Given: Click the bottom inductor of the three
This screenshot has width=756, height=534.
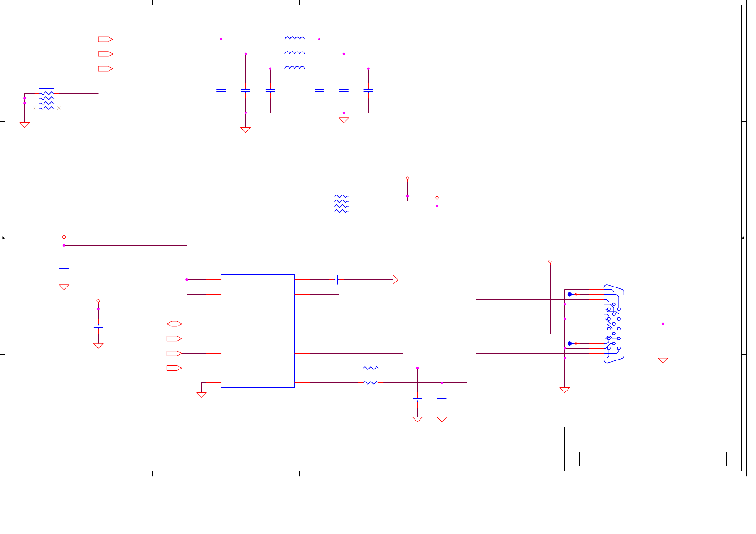Looking at the screenshot, I should (295, 68).
